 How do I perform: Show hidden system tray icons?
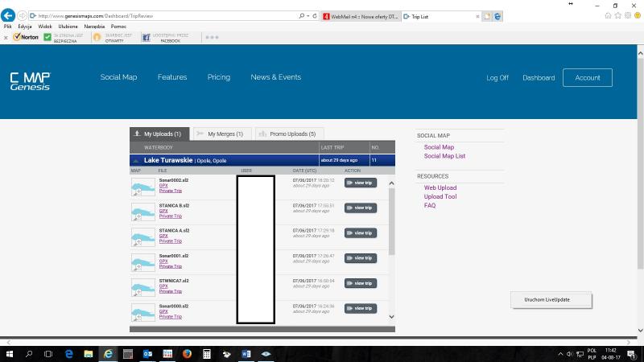[560, 354]
